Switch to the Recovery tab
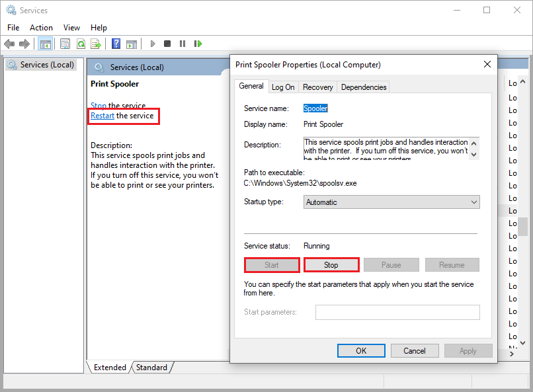Image resolution: width=533 pixels, height=392 pixels. pyautogui.click(x=317, y=87)
